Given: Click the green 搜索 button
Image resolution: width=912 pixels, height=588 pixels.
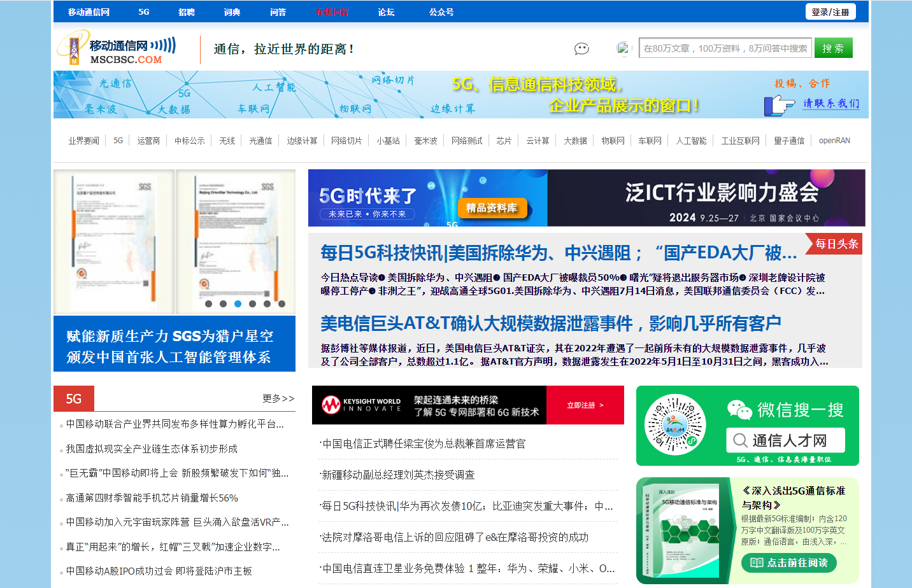Looking at the screenshot, I should pyautogui.click(x=834, y=48).
